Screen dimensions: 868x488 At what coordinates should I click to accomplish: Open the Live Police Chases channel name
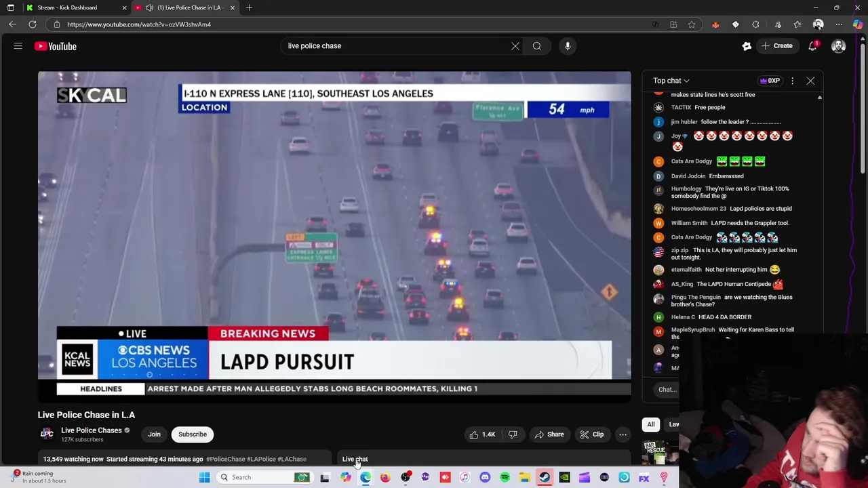point(92,430)
